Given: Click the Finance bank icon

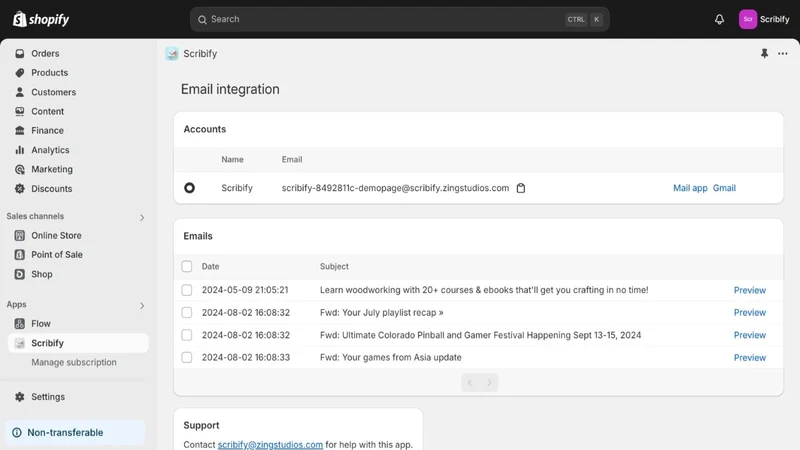Looking at the screenshot, I should (x=19, y=131).
